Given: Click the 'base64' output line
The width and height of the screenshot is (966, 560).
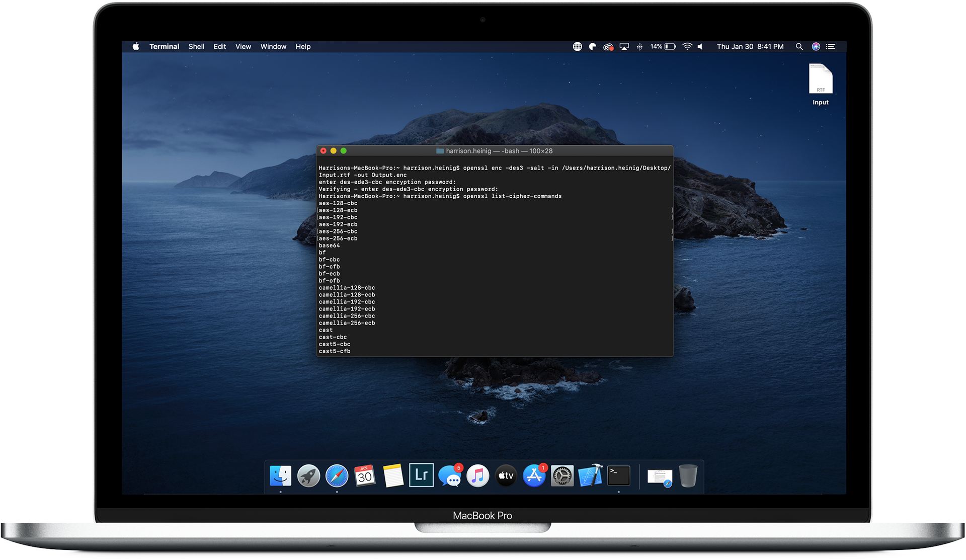Looking at the screenshot, I should tap(329, 246).
